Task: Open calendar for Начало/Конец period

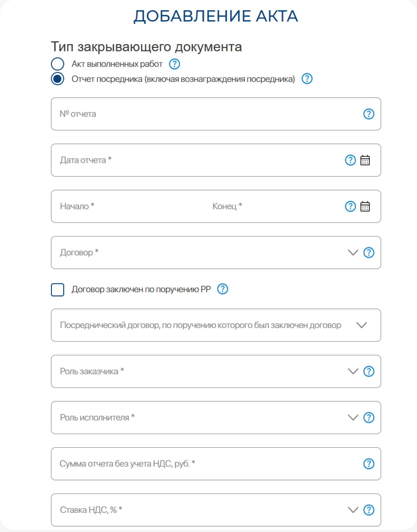Action: click(365, 206)
